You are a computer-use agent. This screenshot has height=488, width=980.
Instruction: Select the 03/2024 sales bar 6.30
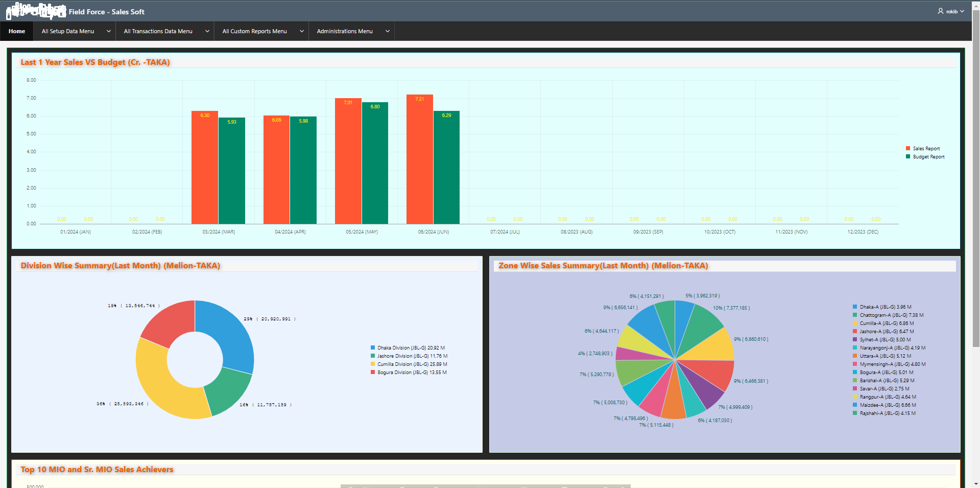(x=205, y=167)
